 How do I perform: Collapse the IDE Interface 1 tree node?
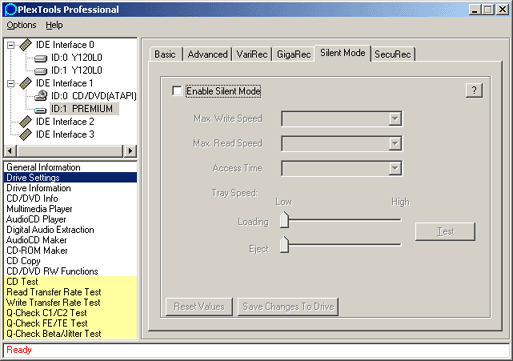(x=11, y=83)
